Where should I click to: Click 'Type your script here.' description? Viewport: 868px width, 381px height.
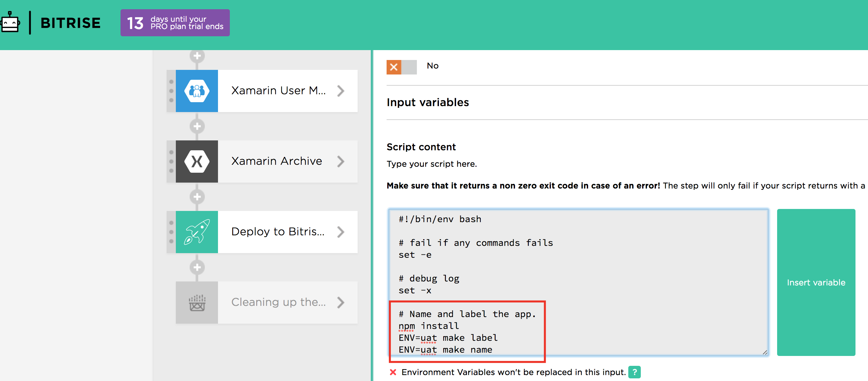[432, 164]
